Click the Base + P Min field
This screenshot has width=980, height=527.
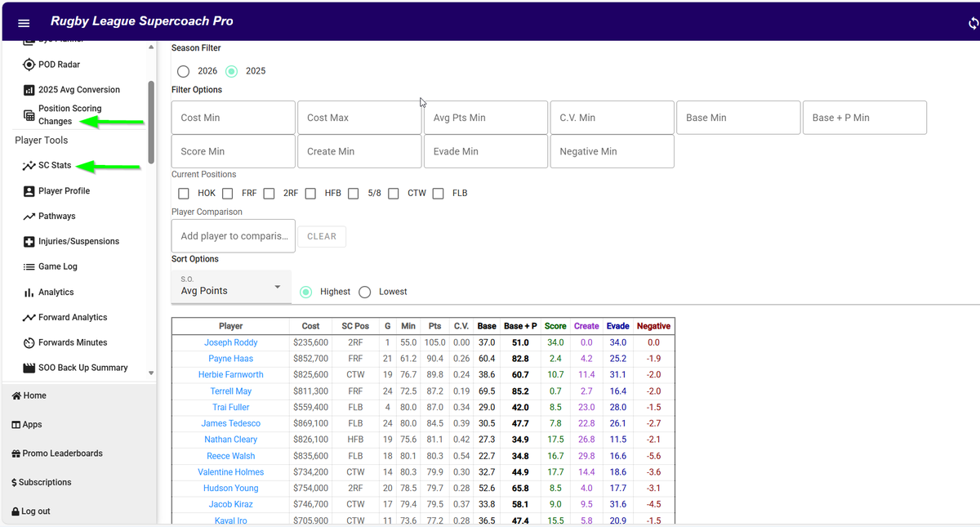[x=865, y=118]
